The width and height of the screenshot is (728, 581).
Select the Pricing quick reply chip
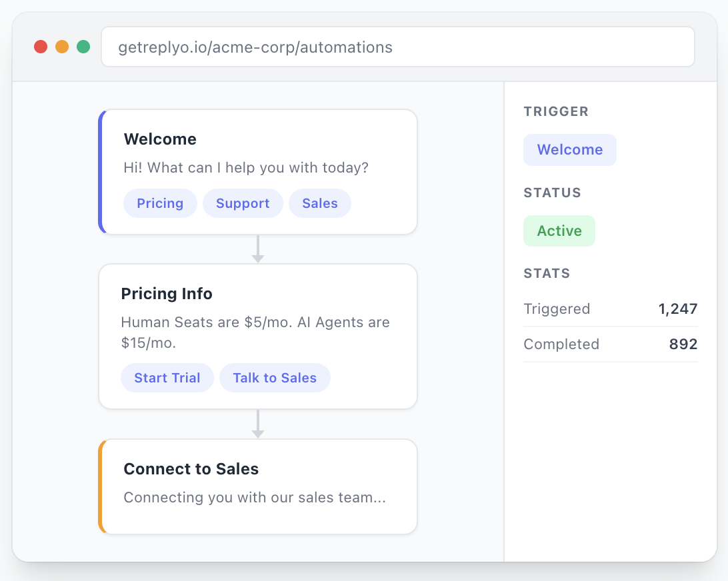160,203
